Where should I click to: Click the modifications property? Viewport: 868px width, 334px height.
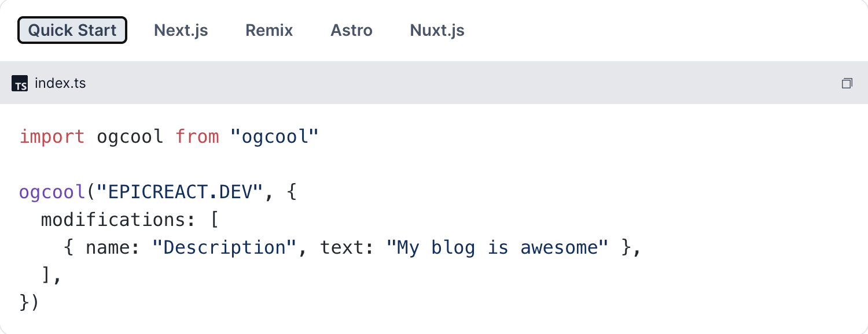[x=119, y=220]
